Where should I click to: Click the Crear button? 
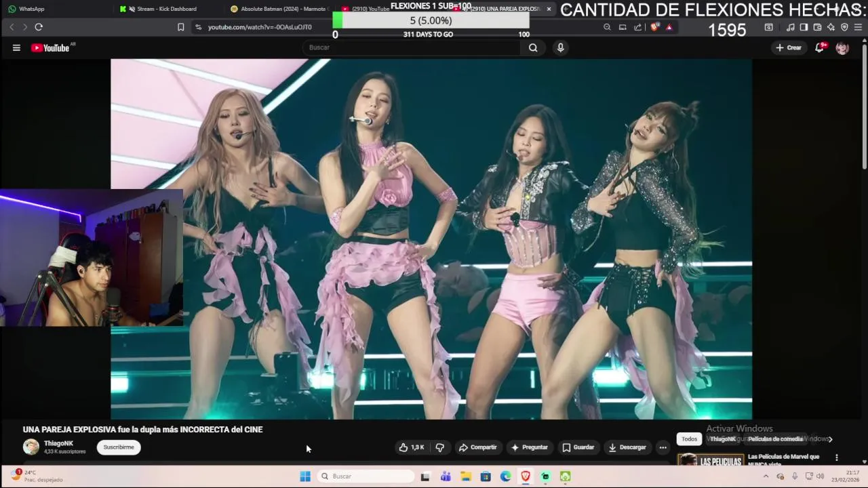point(789,47)
